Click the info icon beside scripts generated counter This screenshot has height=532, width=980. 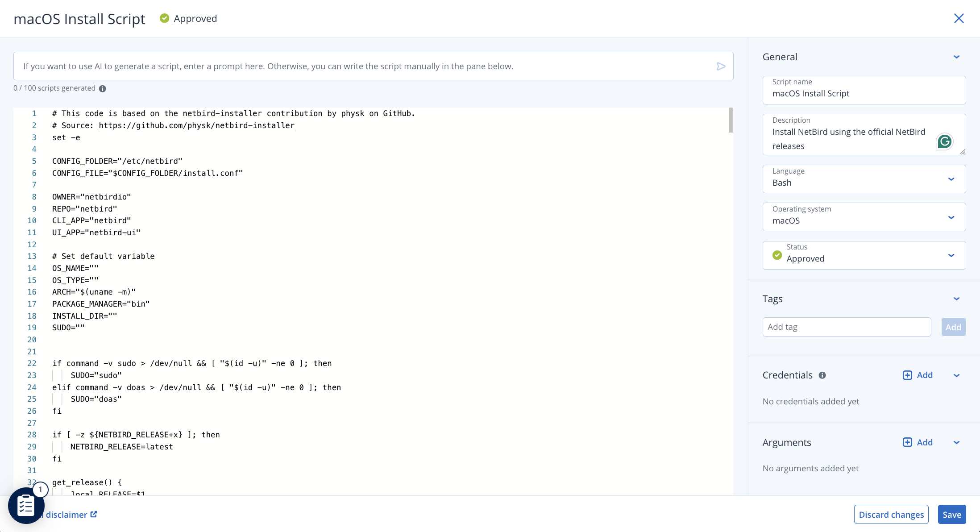(103, 88)
